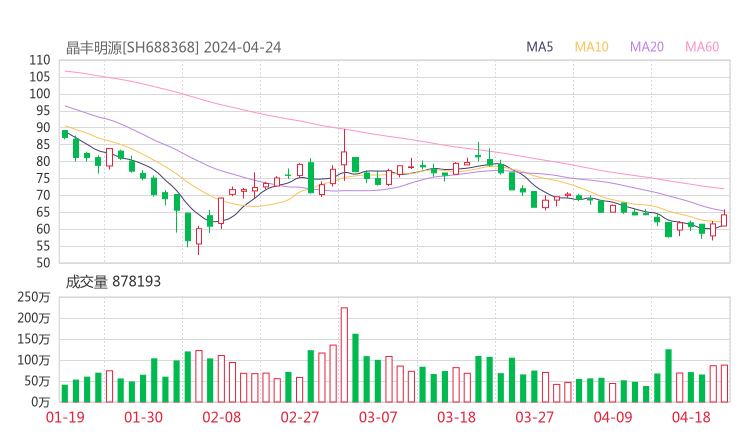Click the 250万 volume axis label

pyautogui.click(x=33, y=297)
